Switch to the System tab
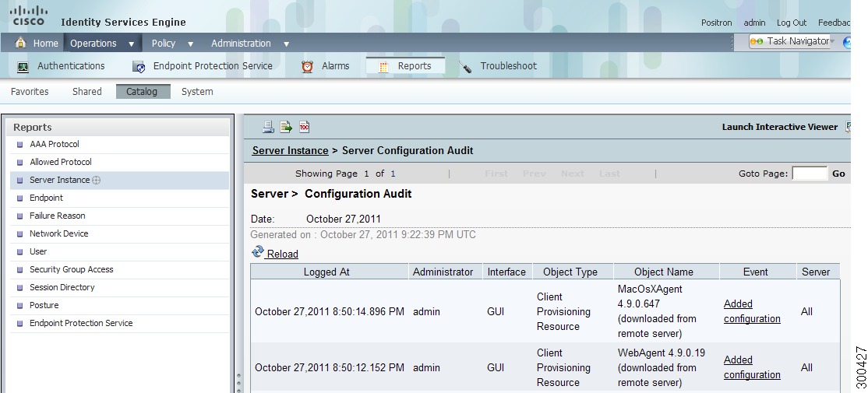 click(x=197, y=92)
